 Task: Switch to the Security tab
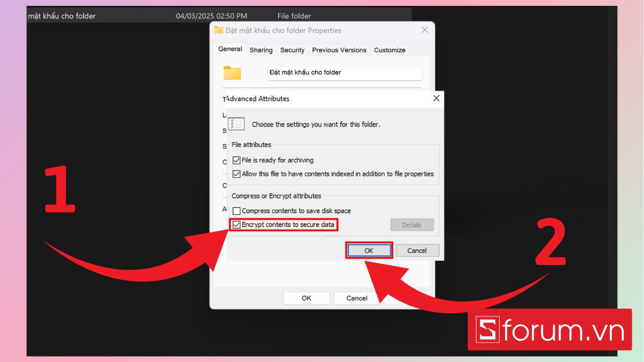[292, 50]
